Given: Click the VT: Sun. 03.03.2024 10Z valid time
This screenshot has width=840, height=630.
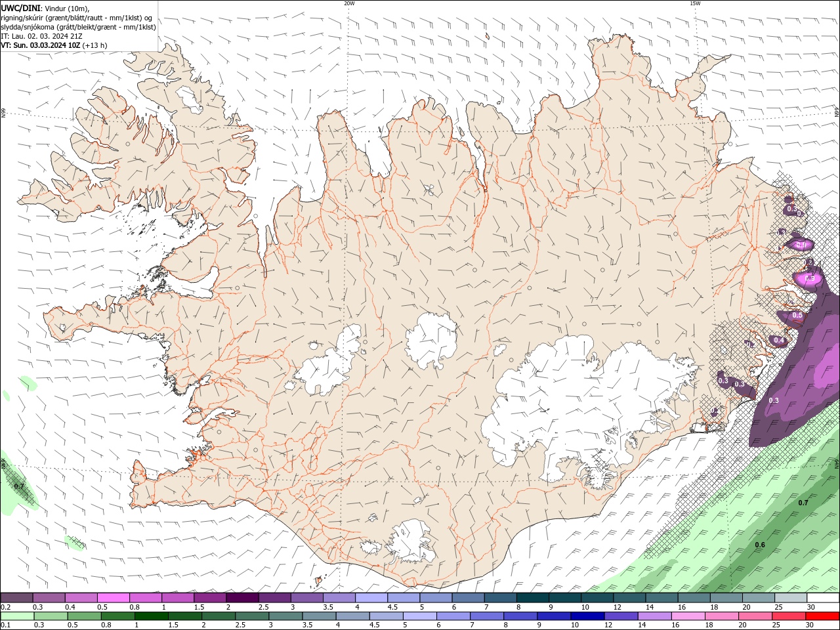Looking at the screenshot, I should [x=41, y=45].
